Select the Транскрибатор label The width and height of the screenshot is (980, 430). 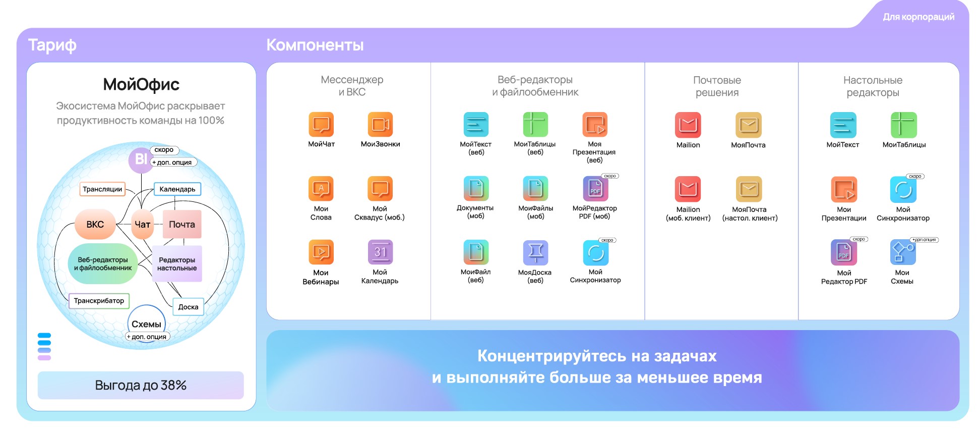click(x=99, y=301)
